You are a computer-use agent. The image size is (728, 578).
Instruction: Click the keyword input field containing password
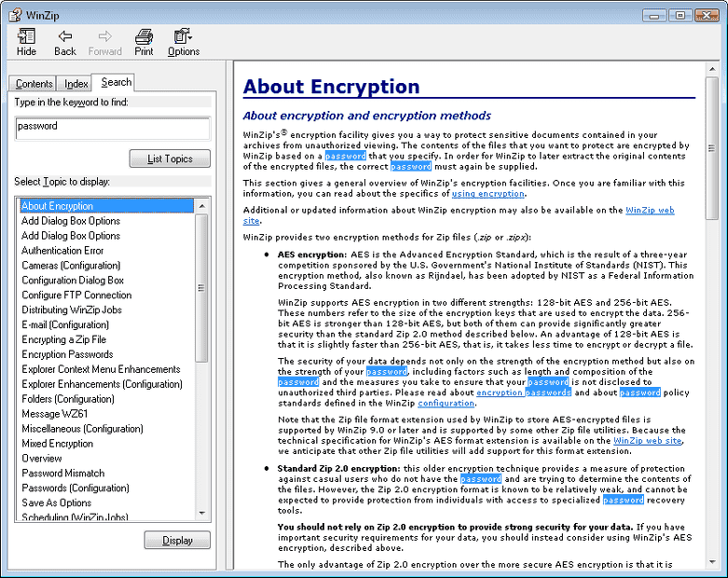click(113, 128)
